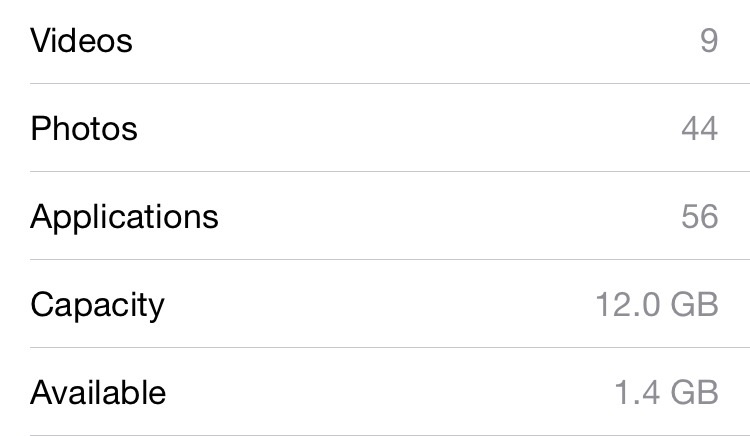Viewport: 750px width, 436px height.
Task: Click divider line below Available row
Action: click(390, 435)
